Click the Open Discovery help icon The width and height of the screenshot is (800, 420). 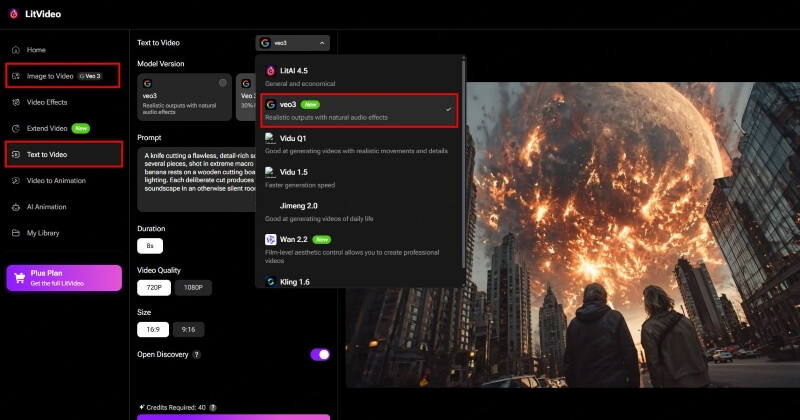pos(196,355)
